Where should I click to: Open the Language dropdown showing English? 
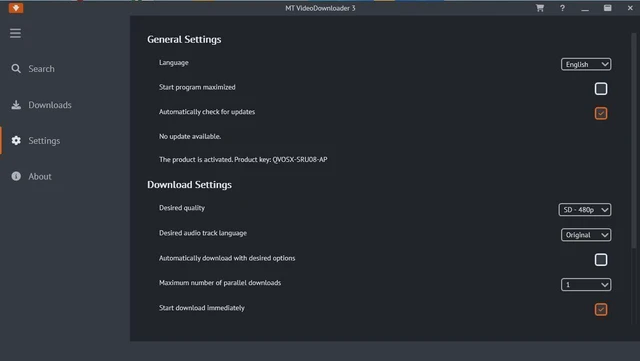tap(586, 64)
